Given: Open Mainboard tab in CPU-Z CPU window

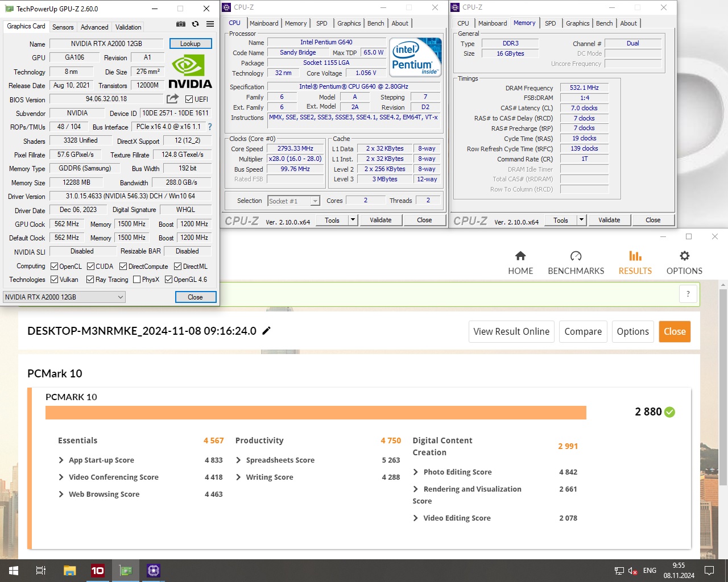Looking at the screenshot, I should (x=264, y=23).
